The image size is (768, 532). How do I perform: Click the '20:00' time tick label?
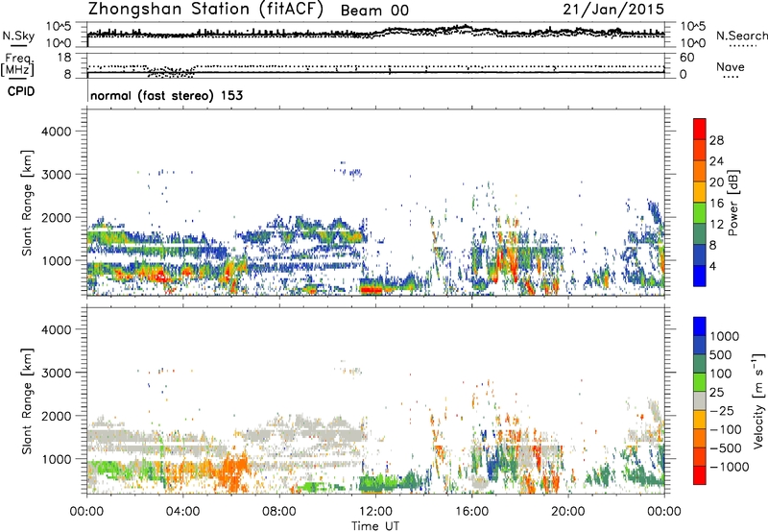567,512
